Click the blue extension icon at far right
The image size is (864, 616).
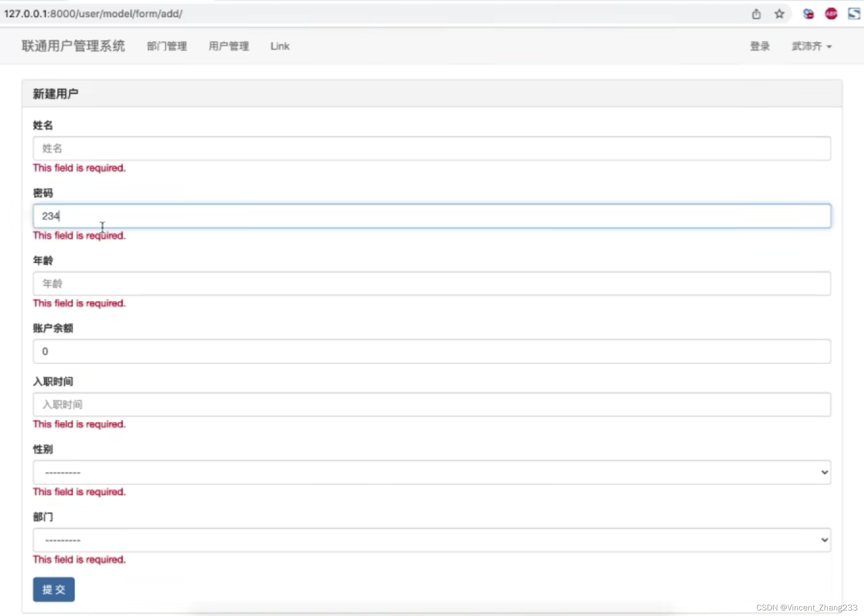pos(854,14)
